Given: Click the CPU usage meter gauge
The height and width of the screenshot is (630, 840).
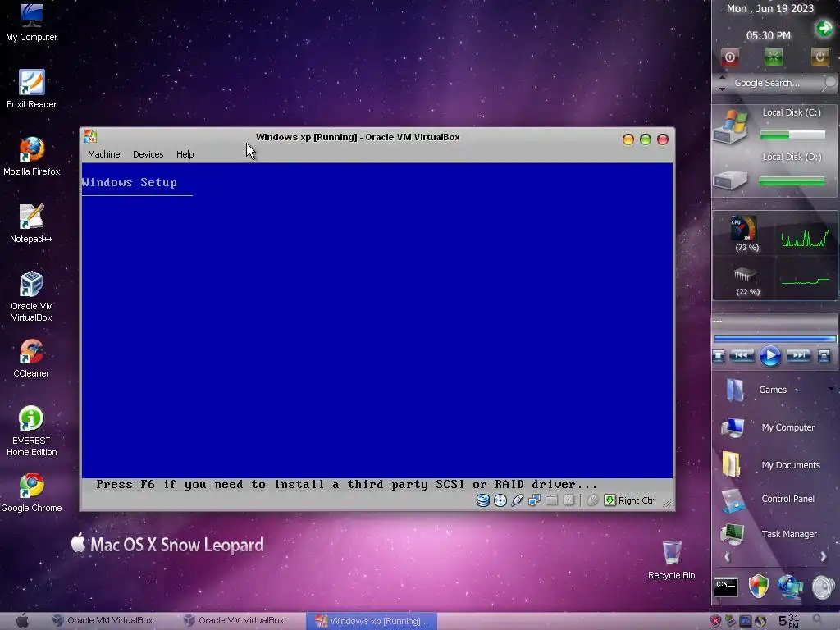Looking at the screenshot, I should [x=744, y=230].
